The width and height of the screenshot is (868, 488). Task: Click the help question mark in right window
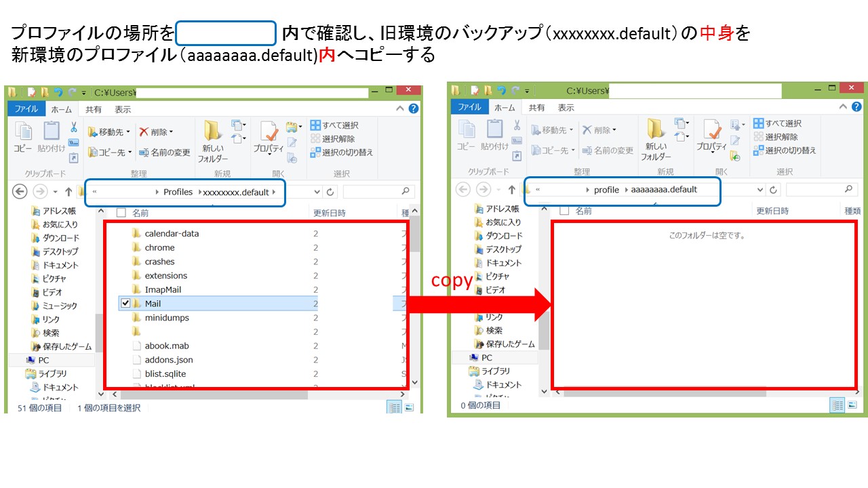[856, 107]
